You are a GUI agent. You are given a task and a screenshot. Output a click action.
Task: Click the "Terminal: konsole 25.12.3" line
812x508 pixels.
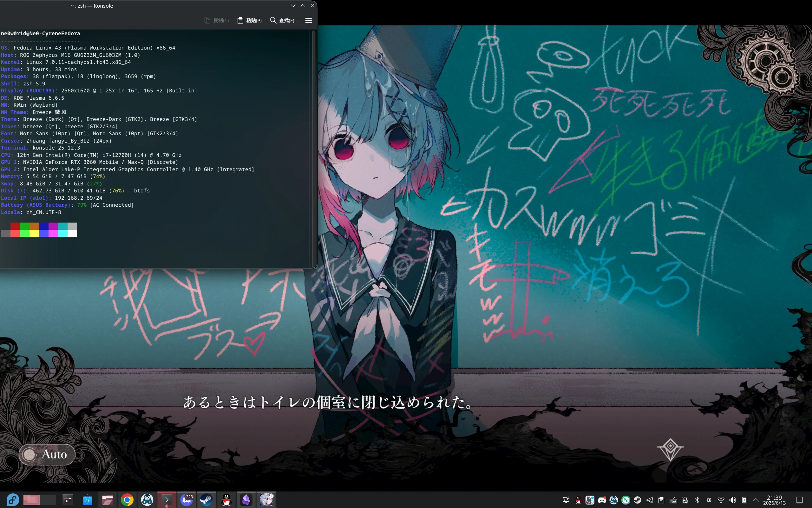[41, 148]
